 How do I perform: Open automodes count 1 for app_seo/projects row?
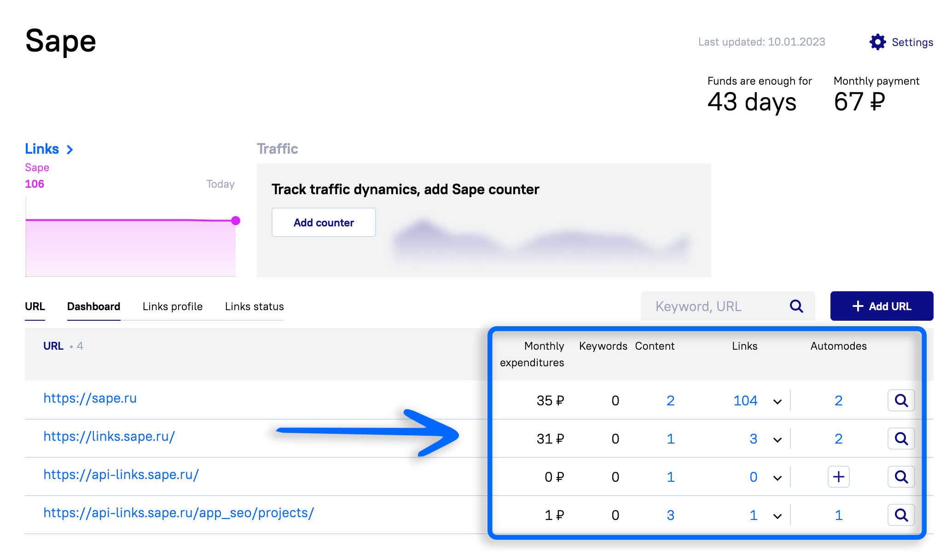coord(838,515)
